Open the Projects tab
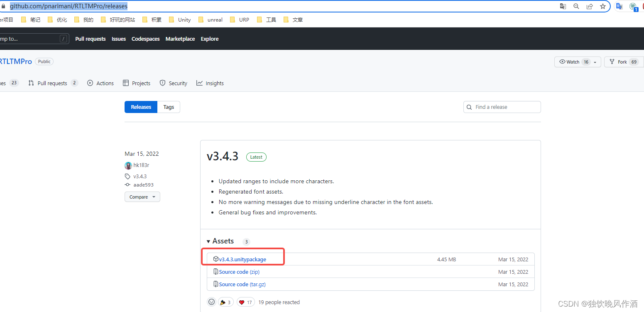This screenshot has height=312, width=644. (137, 83)
